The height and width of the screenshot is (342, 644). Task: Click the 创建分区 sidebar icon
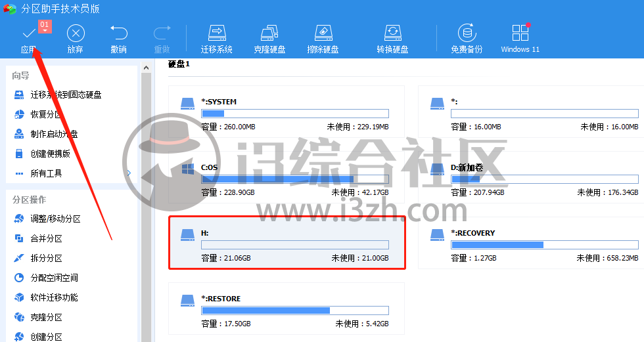19,337
